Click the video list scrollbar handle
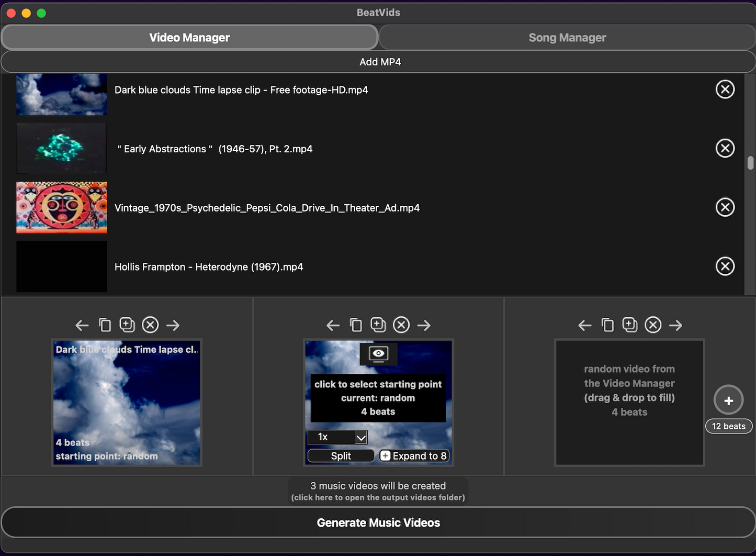The image size is (756, 556). pyautogui.click(x=750, y=163)
